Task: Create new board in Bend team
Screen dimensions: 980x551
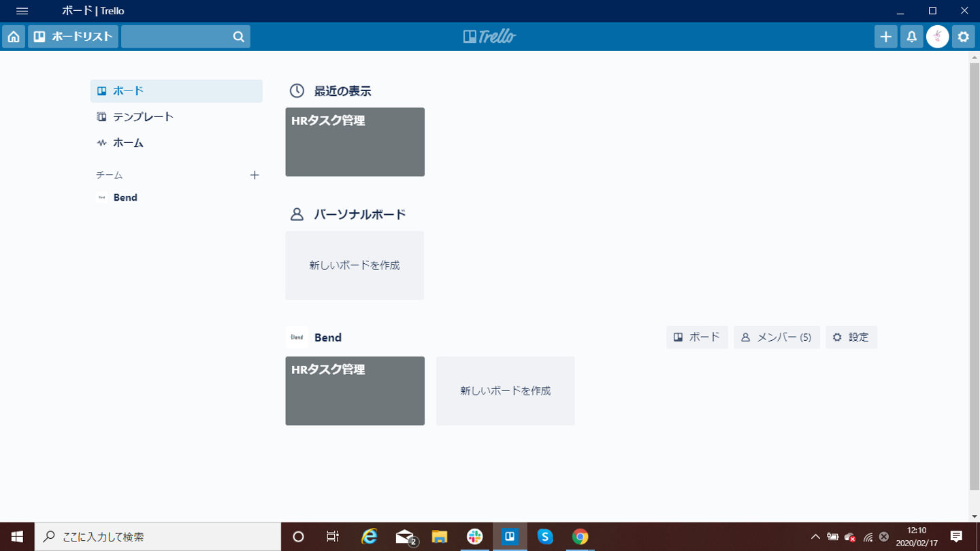Action: (x=506, y=391)
